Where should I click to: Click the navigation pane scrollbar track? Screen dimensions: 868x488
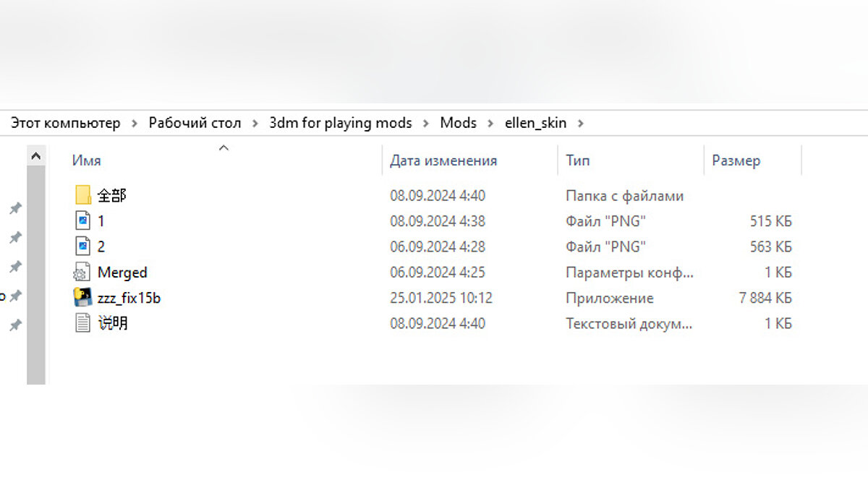click(35, 289)
